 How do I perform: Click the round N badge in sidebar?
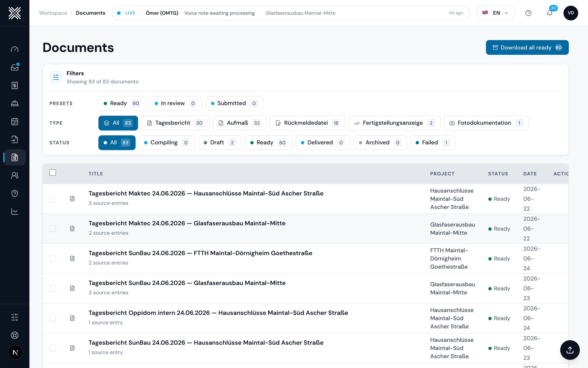point(15,352)
